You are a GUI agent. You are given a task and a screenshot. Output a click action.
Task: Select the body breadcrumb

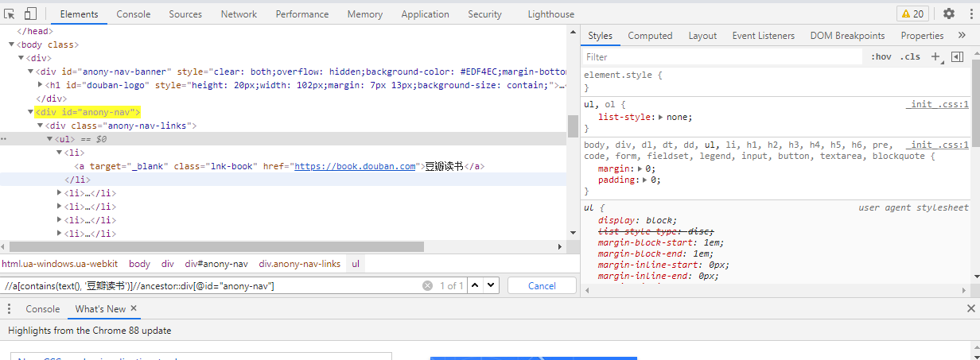coord(139,264)
